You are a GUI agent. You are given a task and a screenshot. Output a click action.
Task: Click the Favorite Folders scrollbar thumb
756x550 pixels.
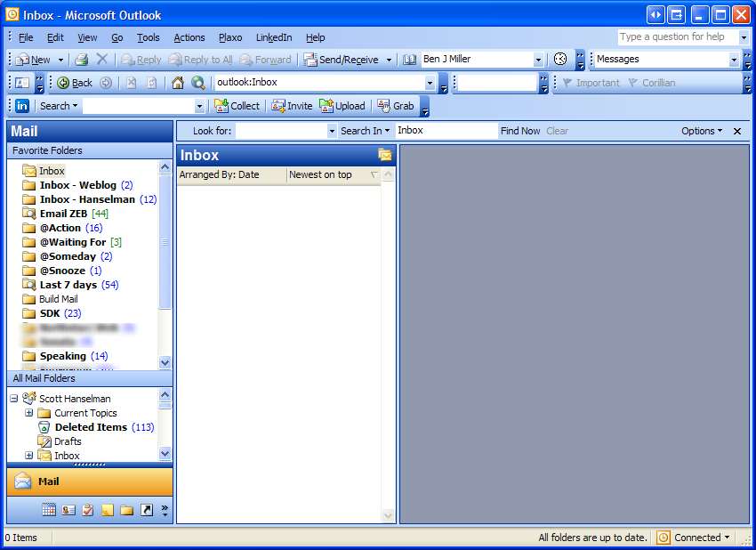click(165, 243)
